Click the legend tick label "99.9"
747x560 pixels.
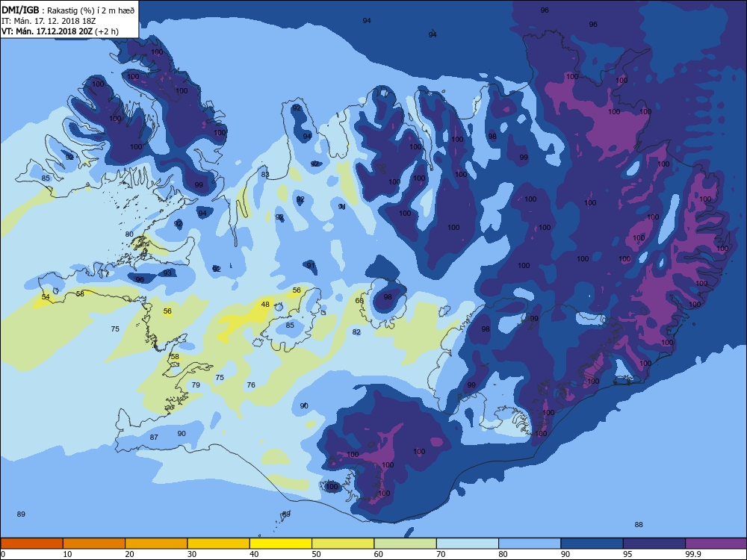[692, 554]
